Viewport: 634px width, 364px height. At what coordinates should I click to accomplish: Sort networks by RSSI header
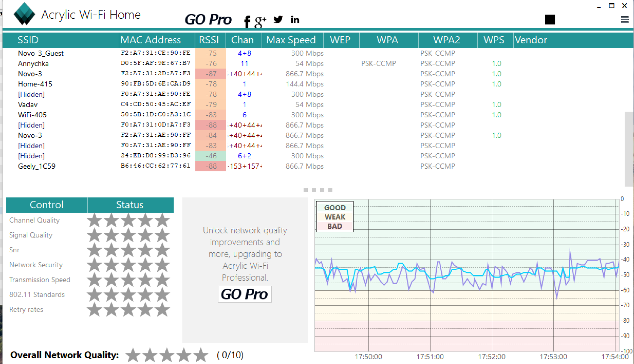pos(210,40)
